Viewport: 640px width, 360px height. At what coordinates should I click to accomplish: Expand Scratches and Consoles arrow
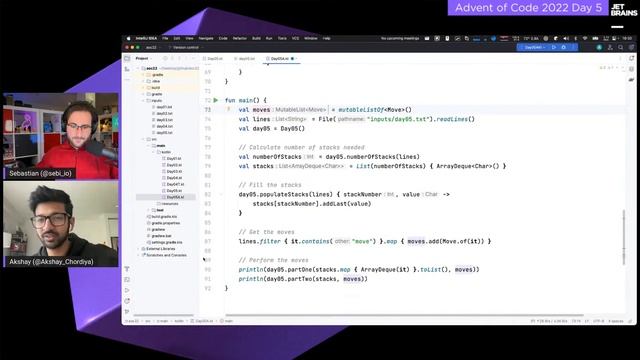(x=138, y=255)
